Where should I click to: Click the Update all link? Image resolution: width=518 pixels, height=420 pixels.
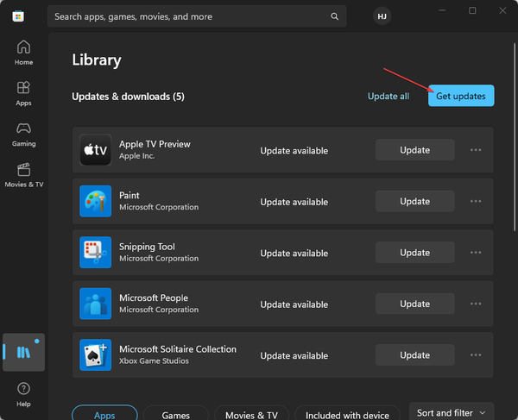[388, 96]
